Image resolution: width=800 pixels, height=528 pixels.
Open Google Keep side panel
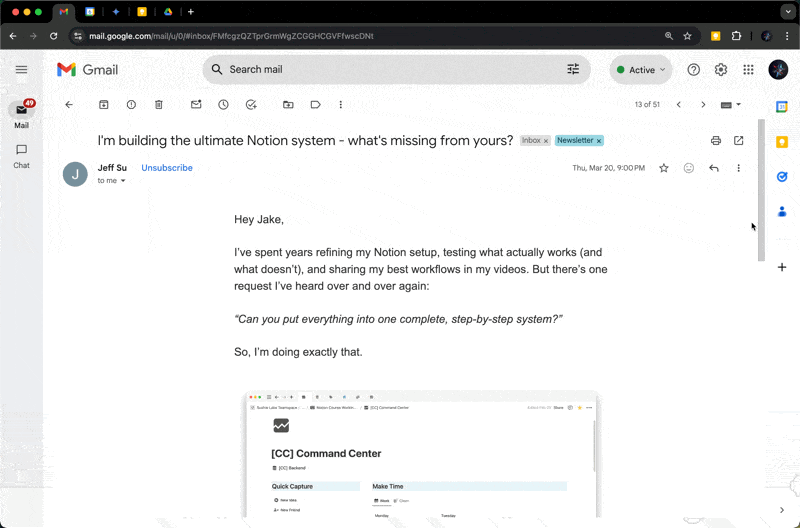(782, 142)
